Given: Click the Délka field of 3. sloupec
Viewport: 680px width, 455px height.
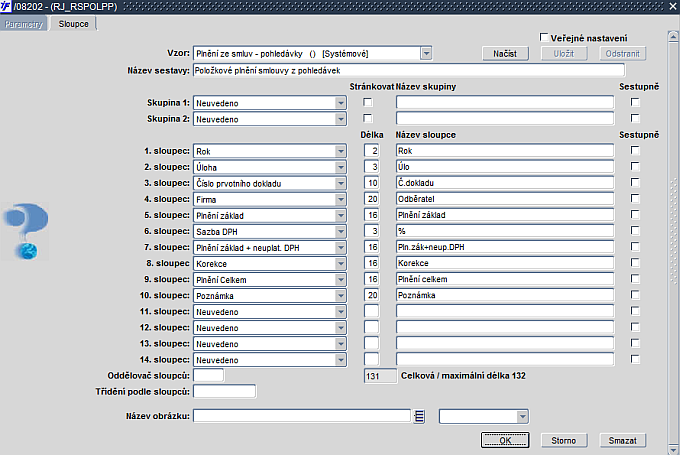Looking at the screenshot, I should [372, 183].
